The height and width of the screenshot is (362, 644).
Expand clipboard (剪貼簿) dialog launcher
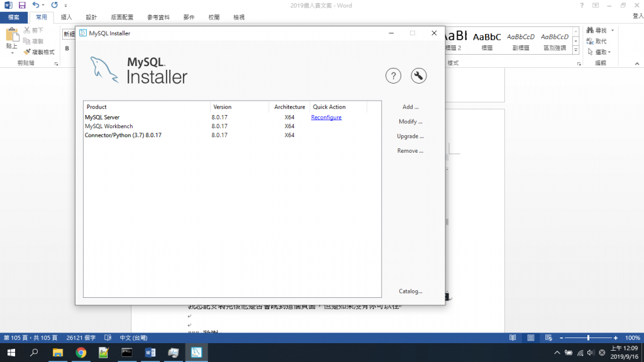[x=56, y=63]
